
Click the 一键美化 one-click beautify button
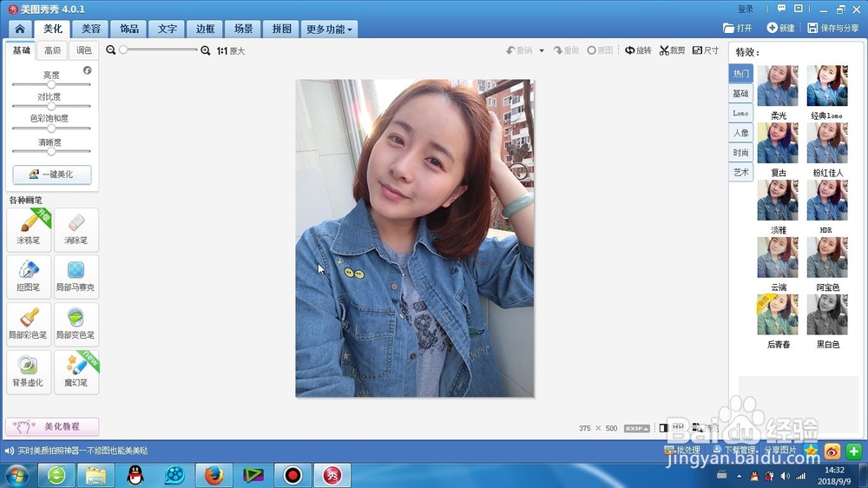52,174
